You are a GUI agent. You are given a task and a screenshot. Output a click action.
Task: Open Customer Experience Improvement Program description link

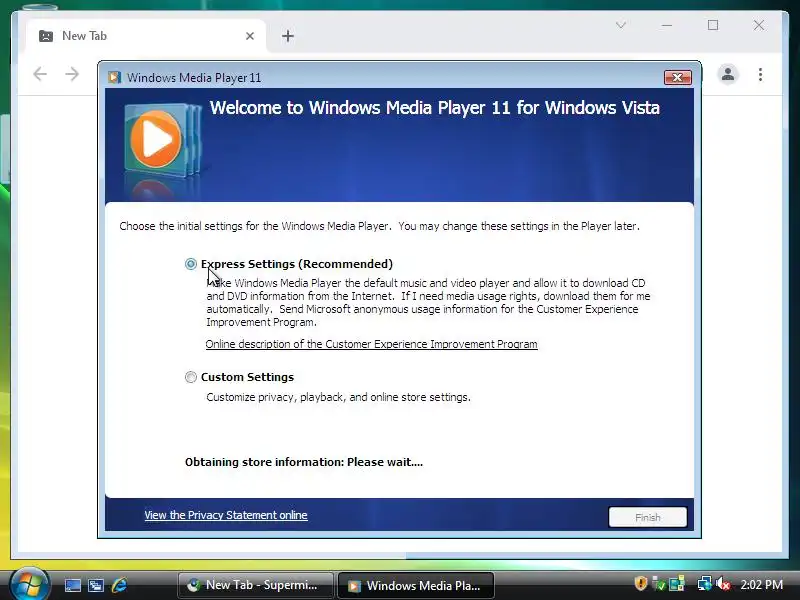pyautogui.click(x=371, y=344)
